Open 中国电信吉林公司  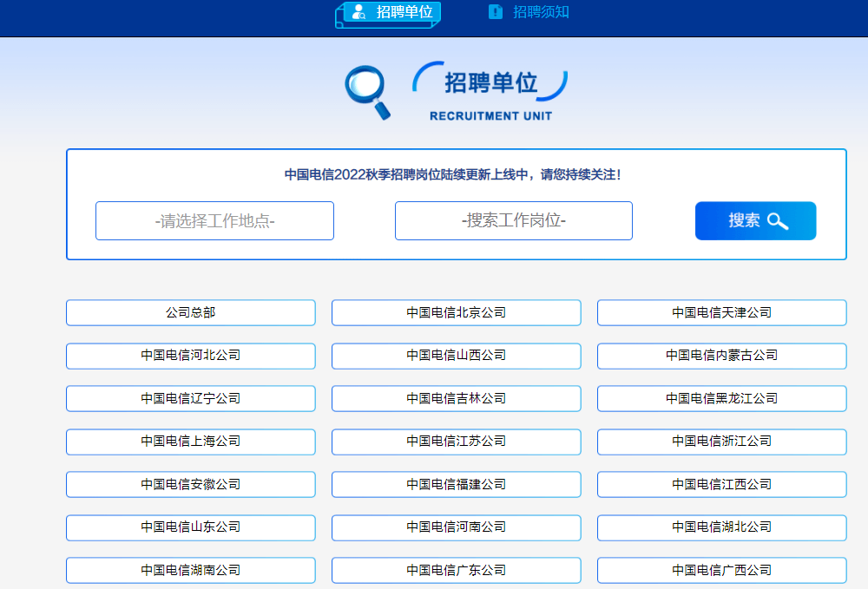[x=457, y=399]
